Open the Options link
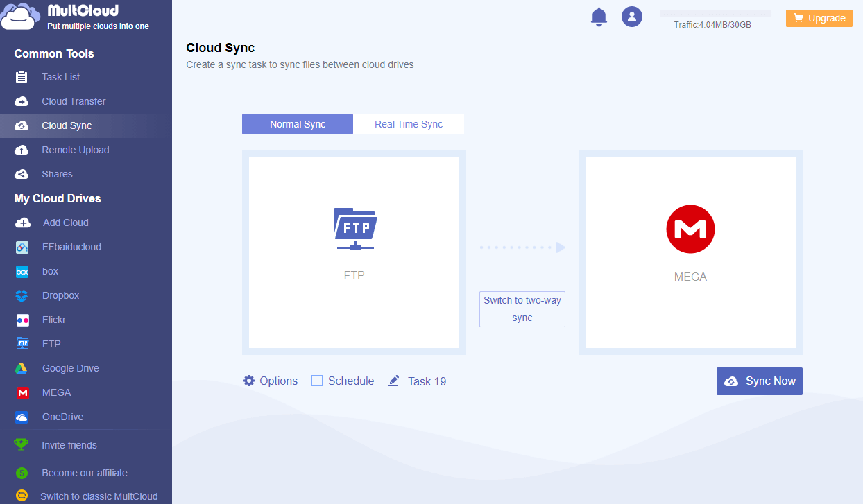 [279, 381]
